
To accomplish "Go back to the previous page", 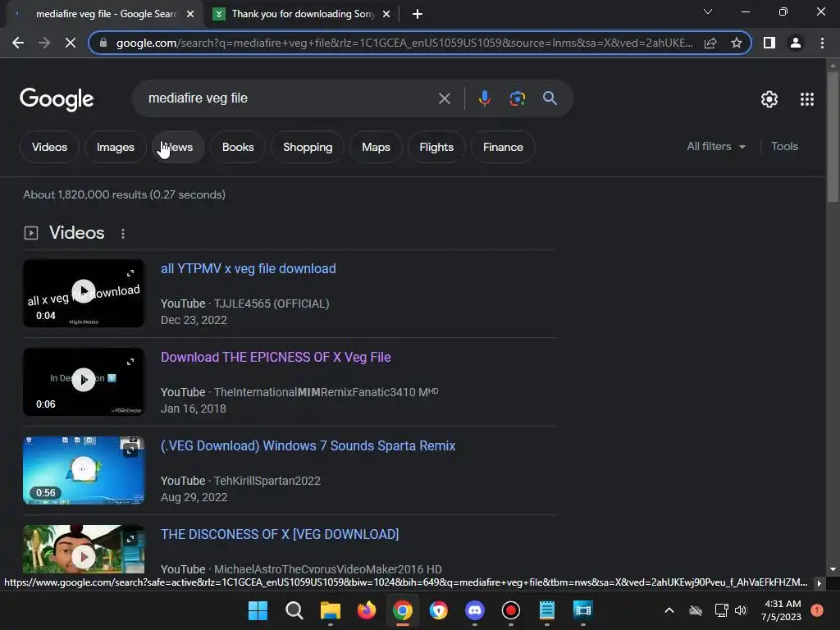I will pos(18,43).
